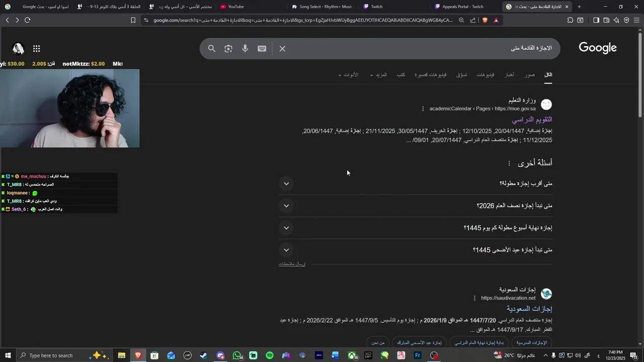The image size is (644, 362).
Task: Expand question إجازة نهاية أسبوع مطولة كم يوم 1445
Action: [416, 228]
